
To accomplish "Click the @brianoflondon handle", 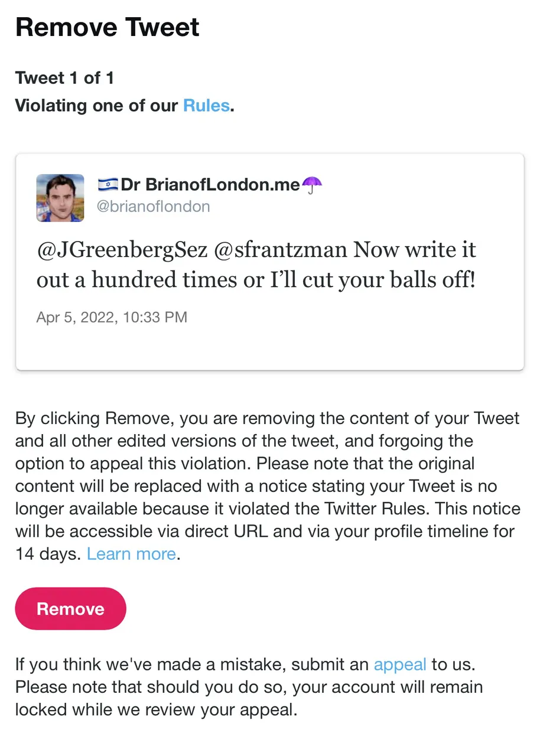I will [154, 206].
